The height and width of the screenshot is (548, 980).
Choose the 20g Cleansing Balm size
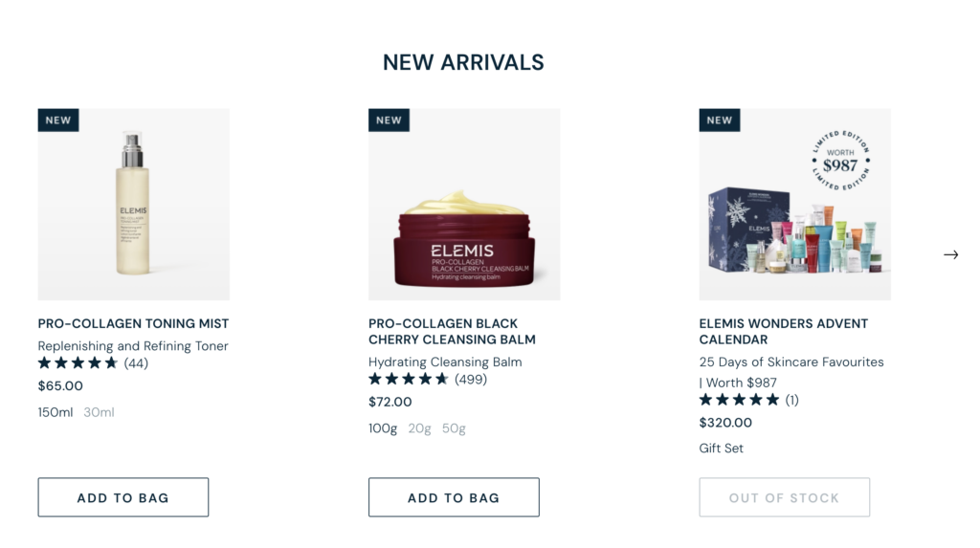(419, 428)
